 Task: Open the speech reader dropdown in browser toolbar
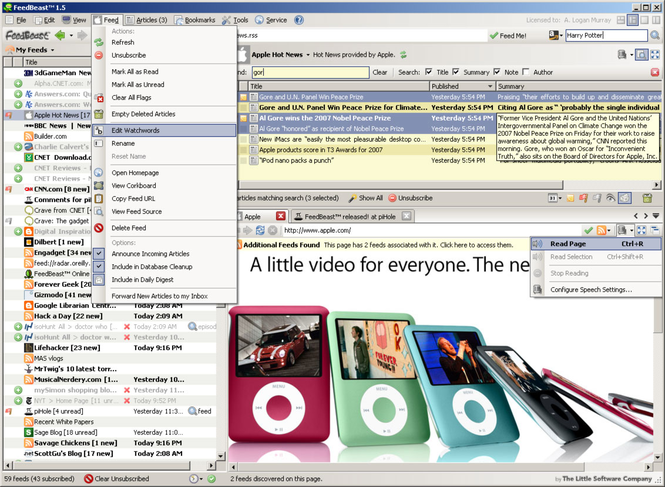point(631,231)
